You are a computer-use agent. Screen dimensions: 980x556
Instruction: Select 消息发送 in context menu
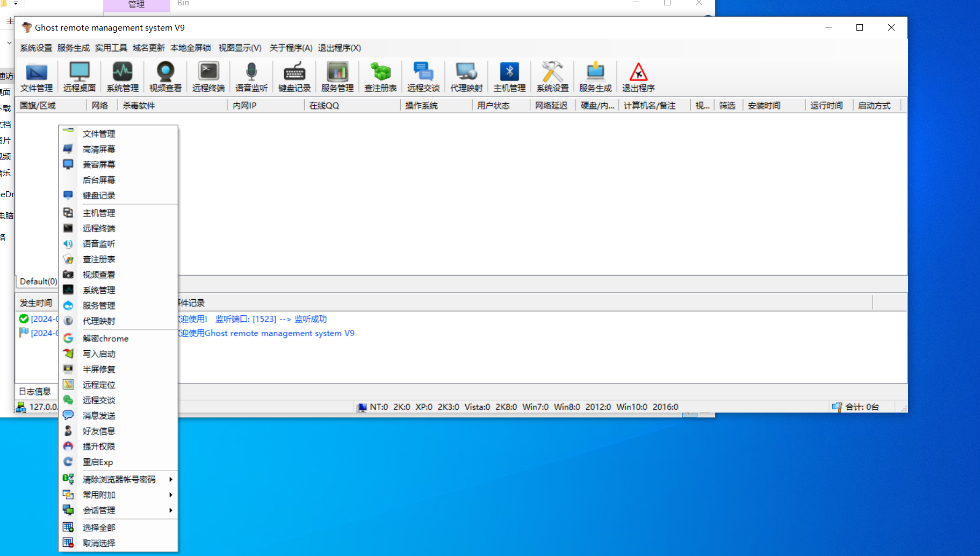[x=118, y=416]
